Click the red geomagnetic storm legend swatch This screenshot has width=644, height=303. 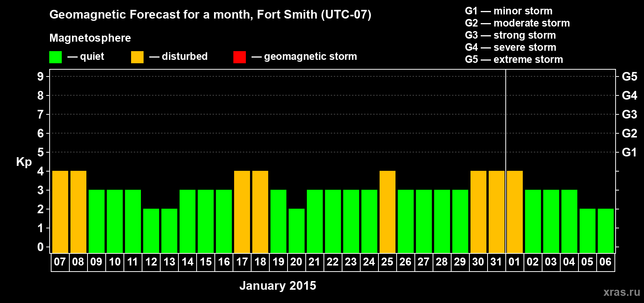click(239, 57)
